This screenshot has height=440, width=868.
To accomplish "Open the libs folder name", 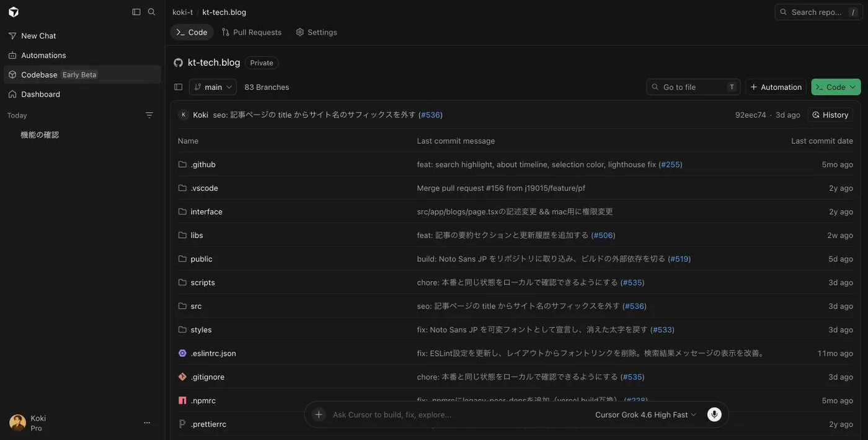I will [x=197, y=235].
